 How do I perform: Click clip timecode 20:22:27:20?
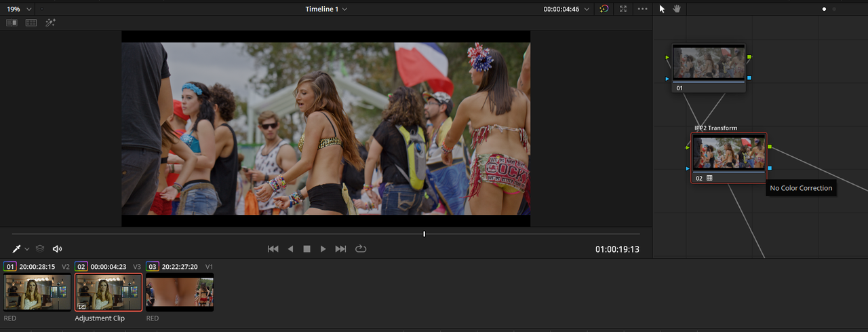[x=180, y=267]
